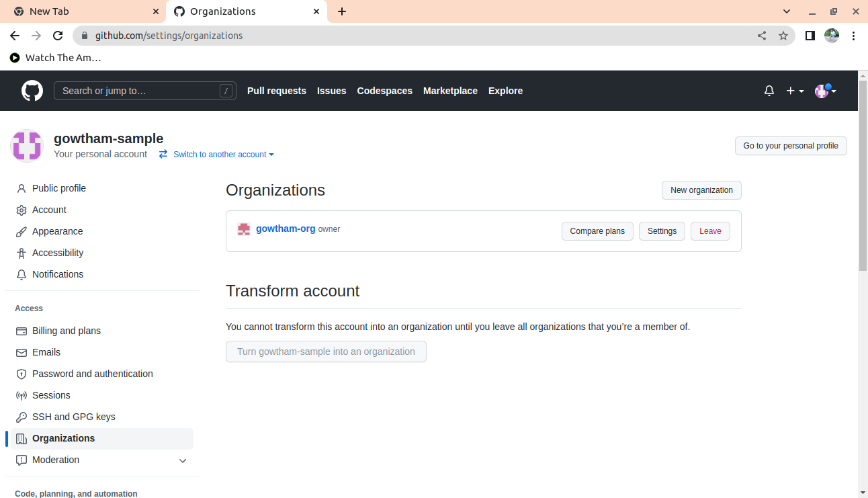
Task: Focus the Search or jump to field
Action: coord(138,91)
